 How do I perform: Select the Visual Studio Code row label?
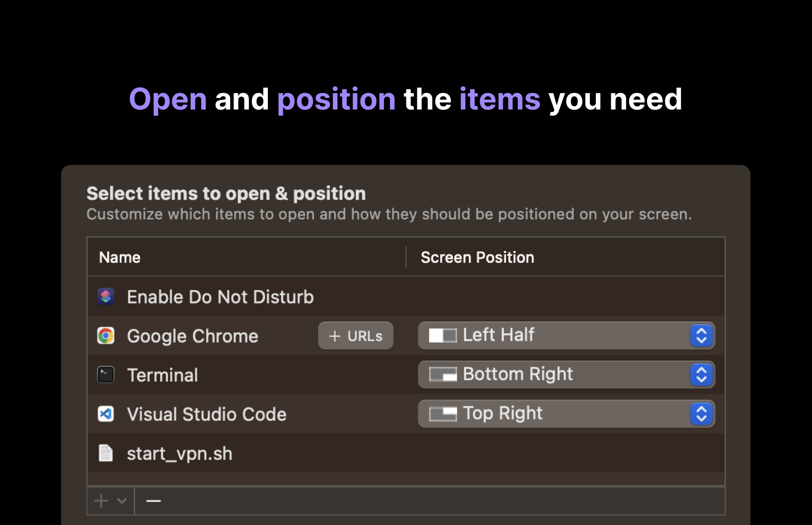207,414
